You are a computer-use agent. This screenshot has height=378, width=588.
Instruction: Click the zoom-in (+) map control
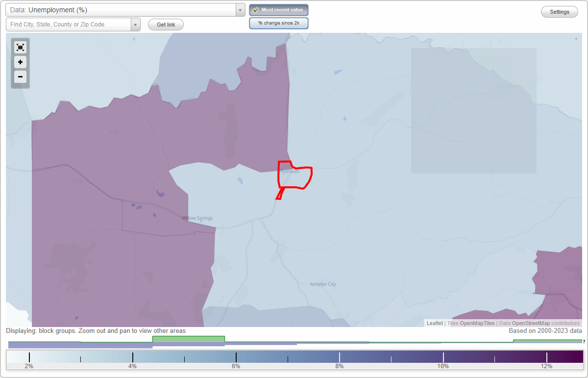coord(20,62)
